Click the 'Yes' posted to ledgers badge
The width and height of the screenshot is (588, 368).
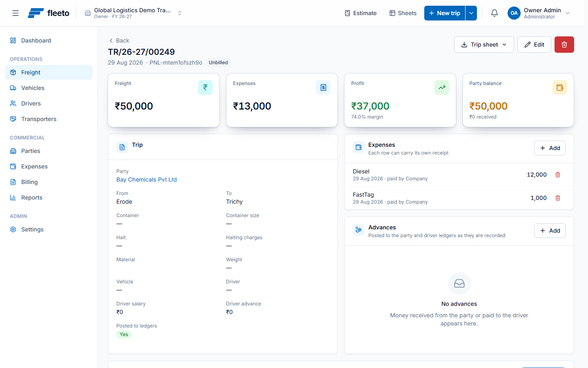coord(124,334)
